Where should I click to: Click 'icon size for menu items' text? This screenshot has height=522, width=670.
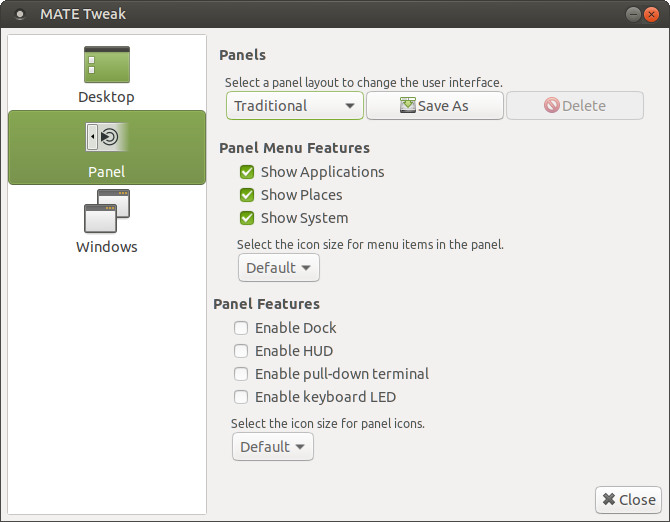click(371, 245)
